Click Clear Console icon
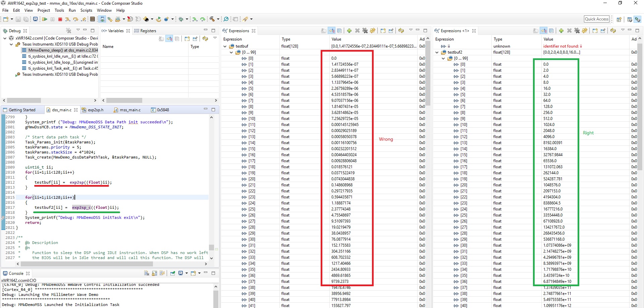Image resolution: width=644 pixels, height=308 pixels. pos(147,273)
